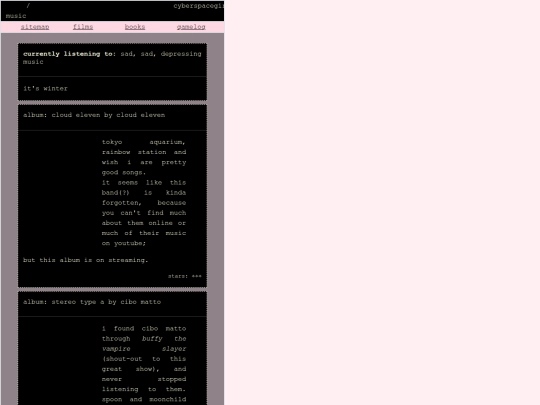Screen dimensions: 540x405
Task: Click the "it's winter" text
Action: (x=45, y=89)
